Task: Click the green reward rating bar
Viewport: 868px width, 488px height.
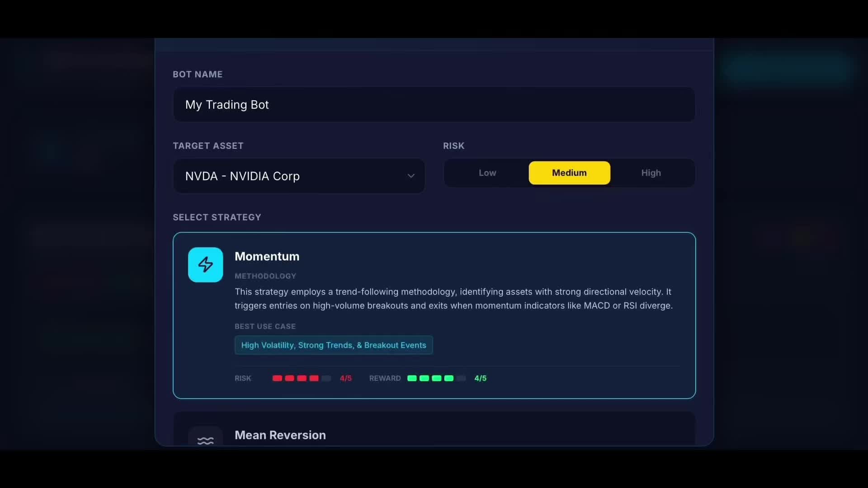Action: [436, 378]
